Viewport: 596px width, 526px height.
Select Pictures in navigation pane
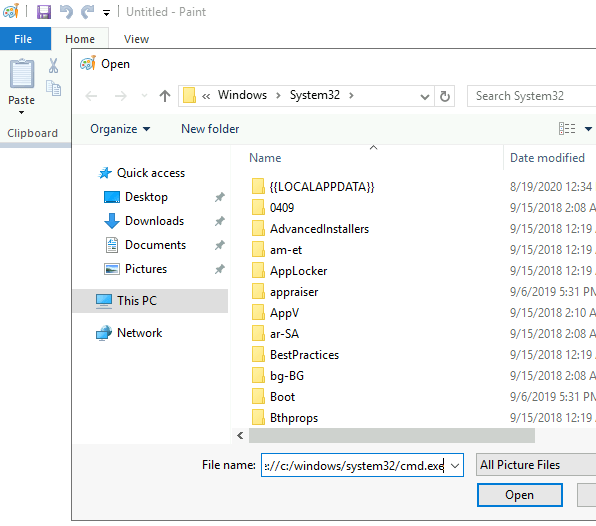[x=146, y=269]
